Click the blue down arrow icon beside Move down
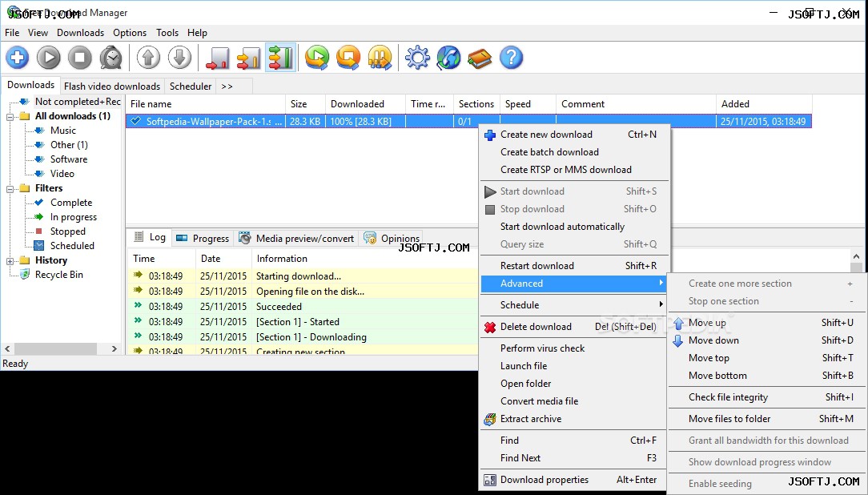 coord(678,340)
